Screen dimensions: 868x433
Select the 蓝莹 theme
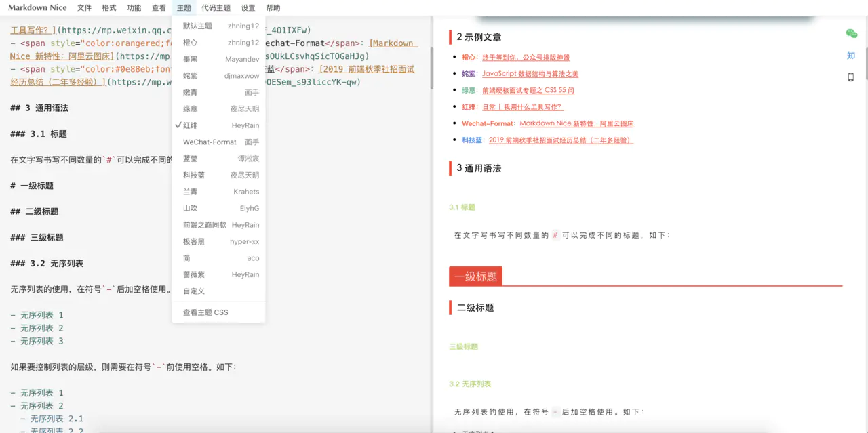[x=218, y=159]
